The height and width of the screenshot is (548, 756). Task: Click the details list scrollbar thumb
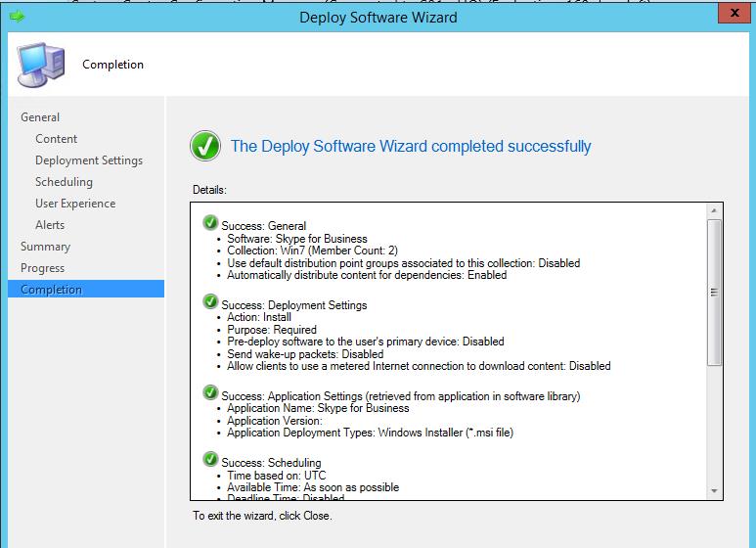click(714, 294)
